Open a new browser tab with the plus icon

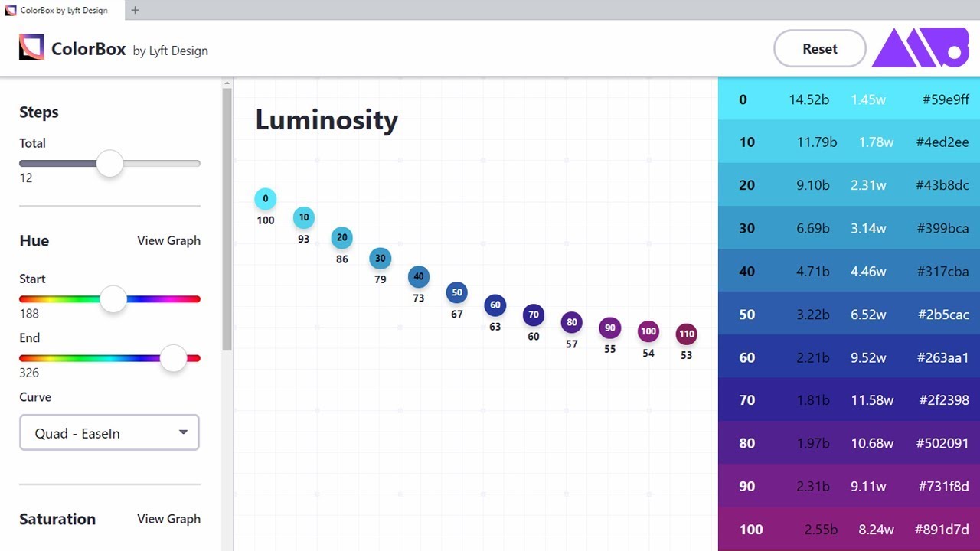(x=135, y=11)
